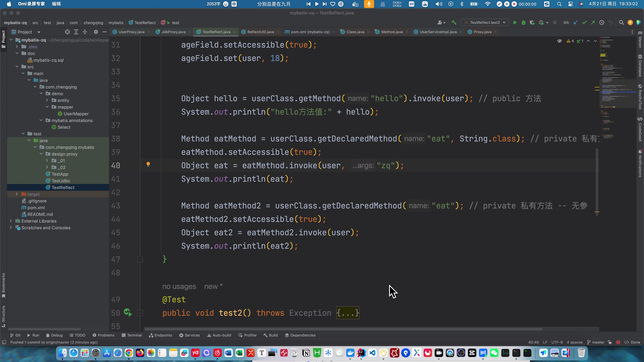Click the locate file crosshair icon
This screenshot has width=644, height=362.
67,32
